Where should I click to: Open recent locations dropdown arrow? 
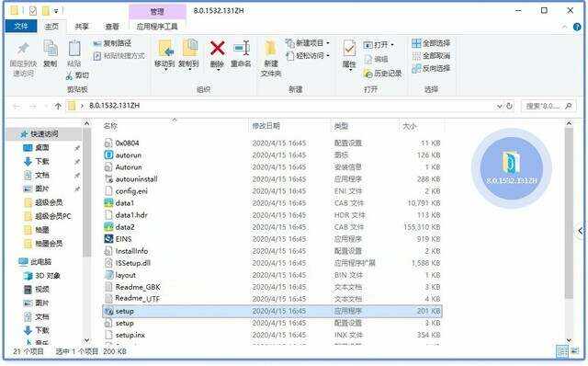point(46,107)
